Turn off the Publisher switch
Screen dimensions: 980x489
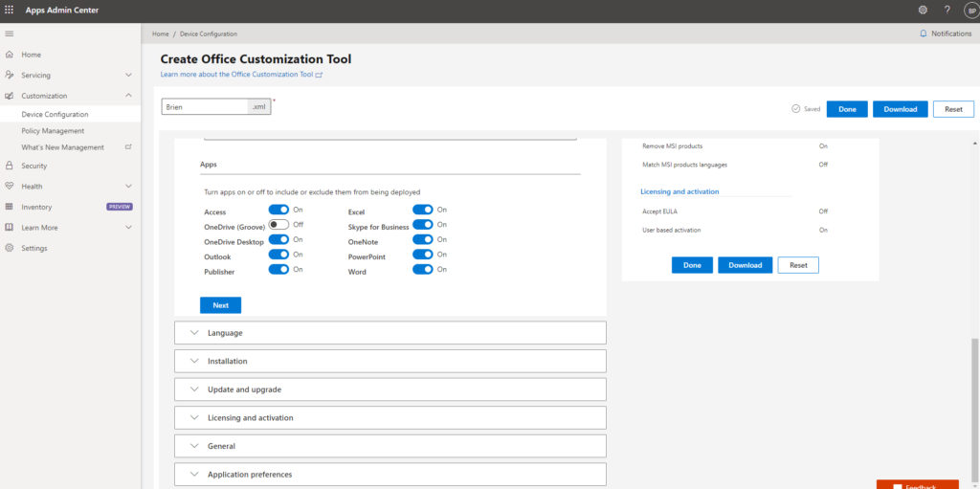278,270
